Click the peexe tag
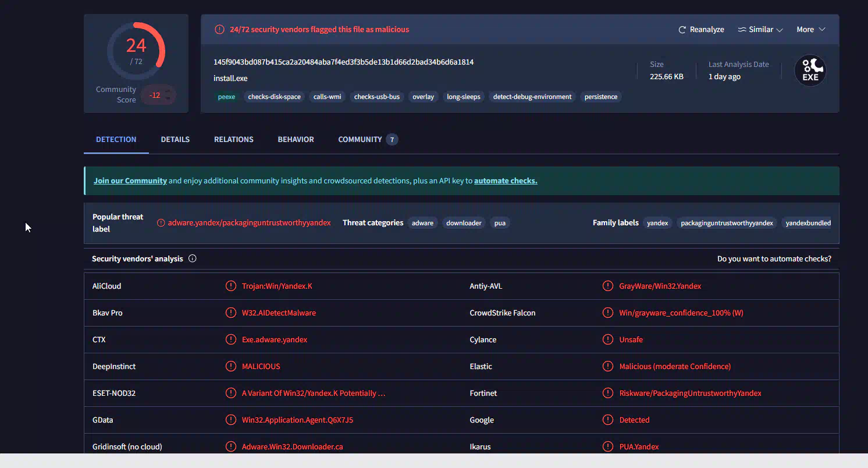The width and height of the screenshot is (868, 468). coord(226,97)
